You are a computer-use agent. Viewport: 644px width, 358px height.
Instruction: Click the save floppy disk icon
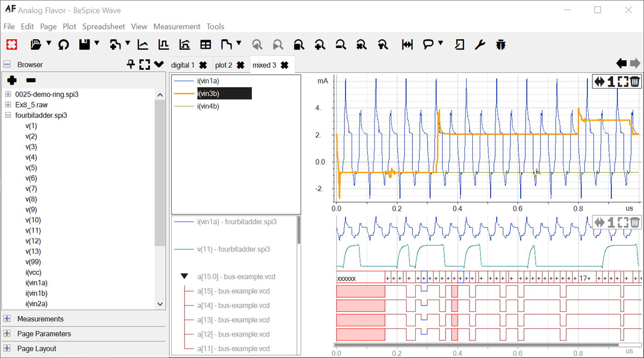[x=84, y=45]
